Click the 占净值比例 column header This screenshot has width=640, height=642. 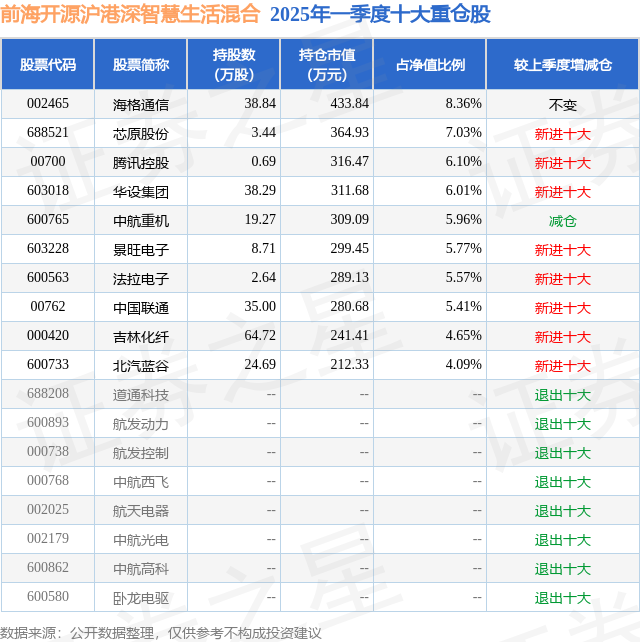(430, 65)
